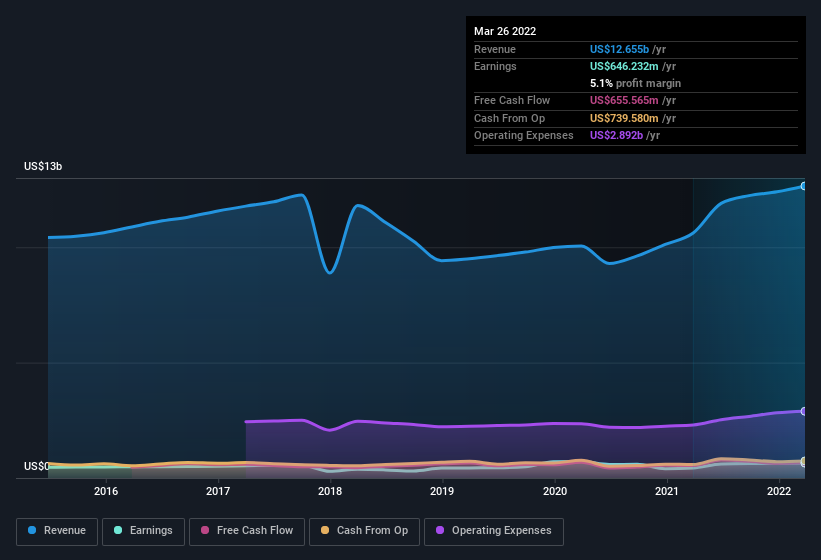The width and height of the screenshot is (821, 560).
Task: Click the 2017 x-axis label
Action: pos(218,491)
